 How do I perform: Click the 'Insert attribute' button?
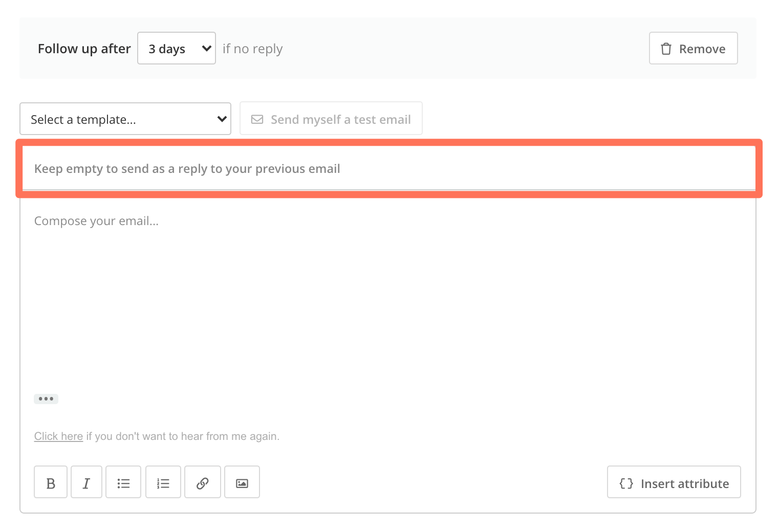(x=674, y=482)
